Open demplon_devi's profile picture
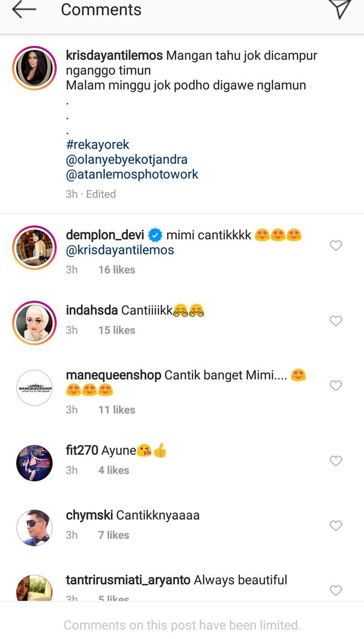Image resolution: width=364 pixels, height=639 pixels. [x=34, y=245]
